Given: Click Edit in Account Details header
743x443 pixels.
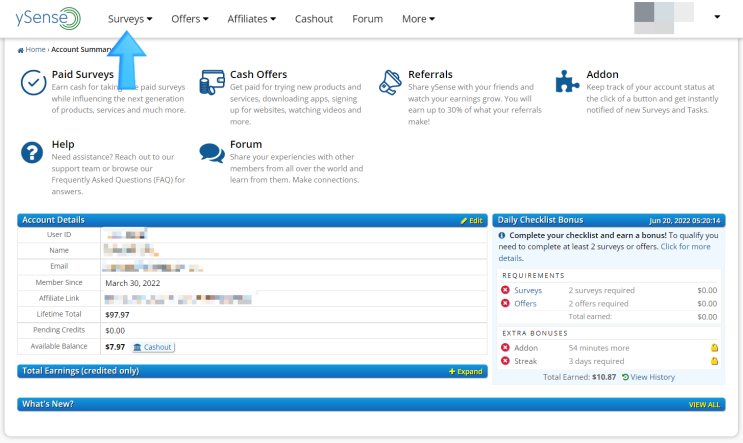Looking at the screenshot, I should coord(471,220).
